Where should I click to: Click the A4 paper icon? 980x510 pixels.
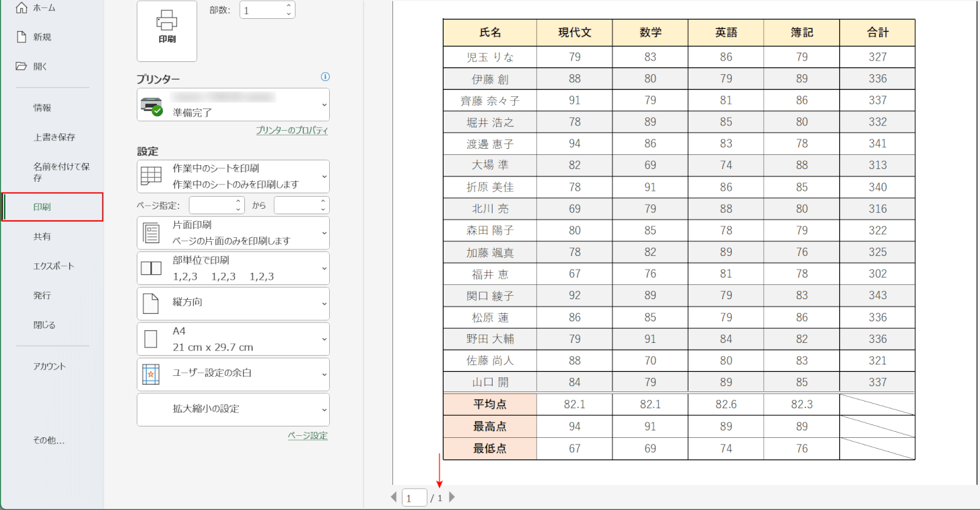[x=151, y=339]
